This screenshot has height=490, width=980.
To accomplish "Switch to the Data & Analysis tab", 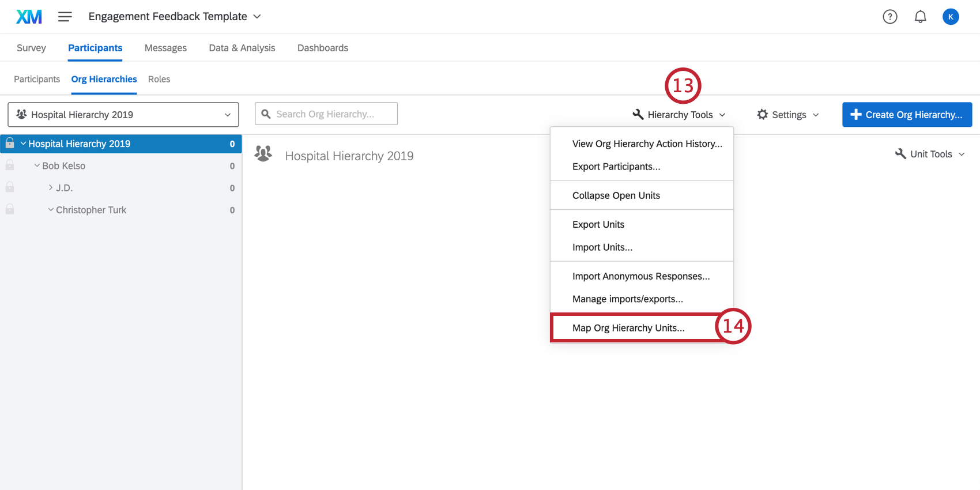I will (x=242, y=48).
